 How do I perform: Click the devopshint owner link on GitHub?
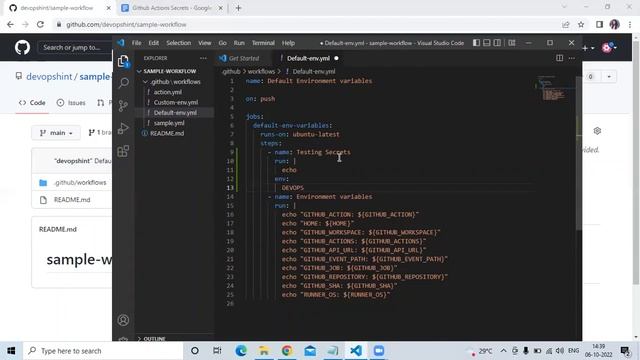pos(49,76)
